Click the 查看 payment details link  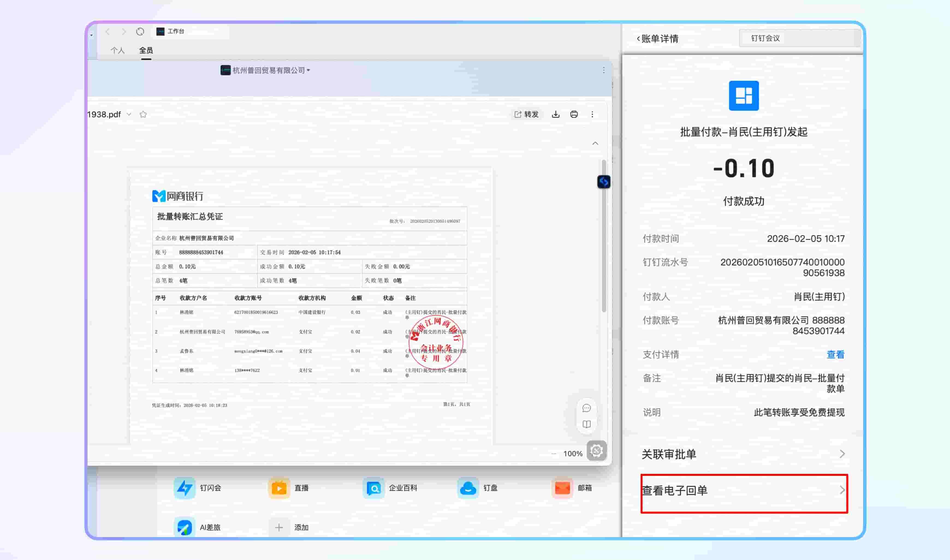[835, 354]
